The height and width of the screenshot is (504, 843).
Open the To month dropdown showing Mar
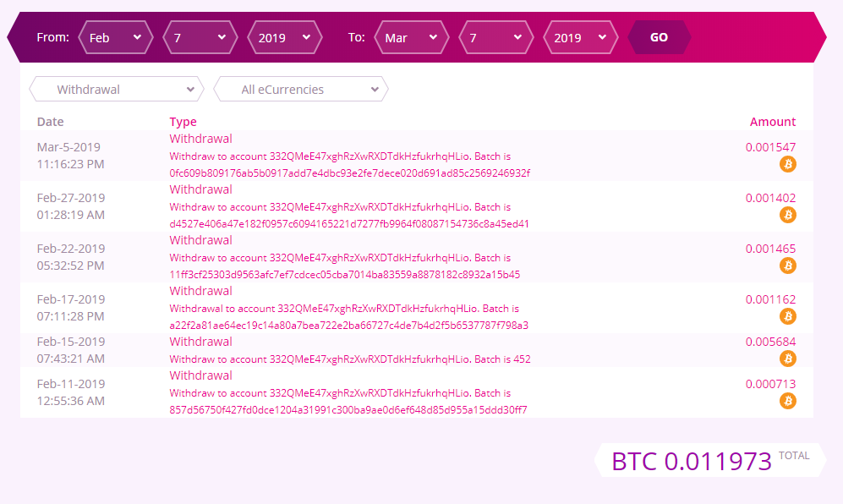411,37
